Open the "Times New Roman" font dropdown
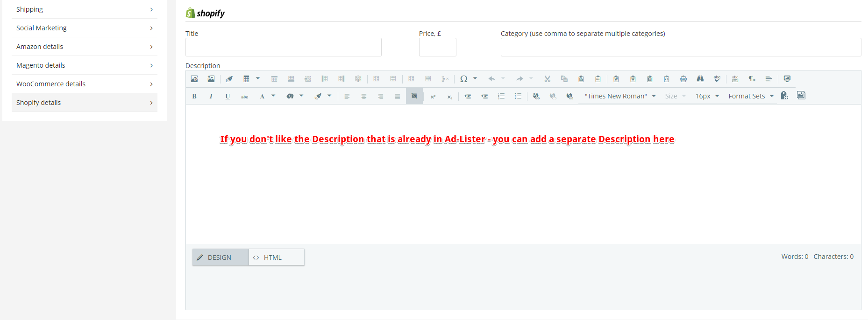The image size is (868, 320). [x=620, y=96]
